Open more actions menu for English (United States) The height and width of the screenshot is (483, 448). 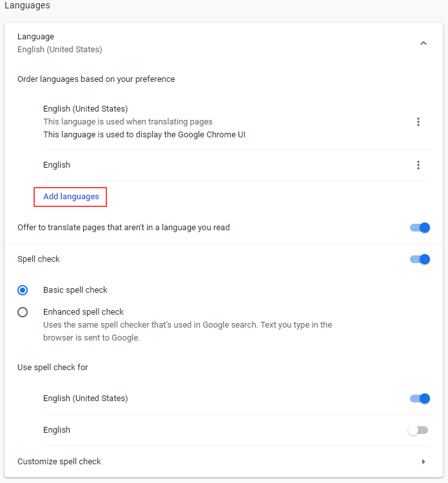[x=418, y=122]
